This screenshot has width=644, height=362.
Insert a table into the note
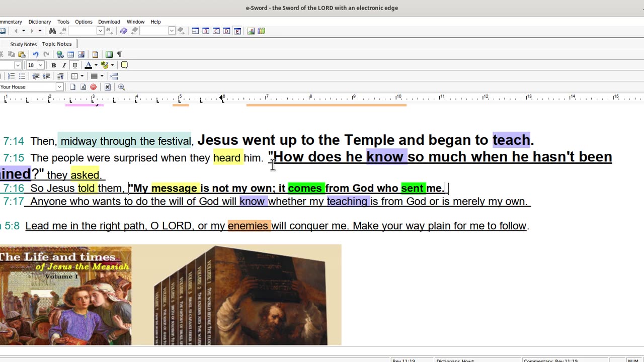70,54
